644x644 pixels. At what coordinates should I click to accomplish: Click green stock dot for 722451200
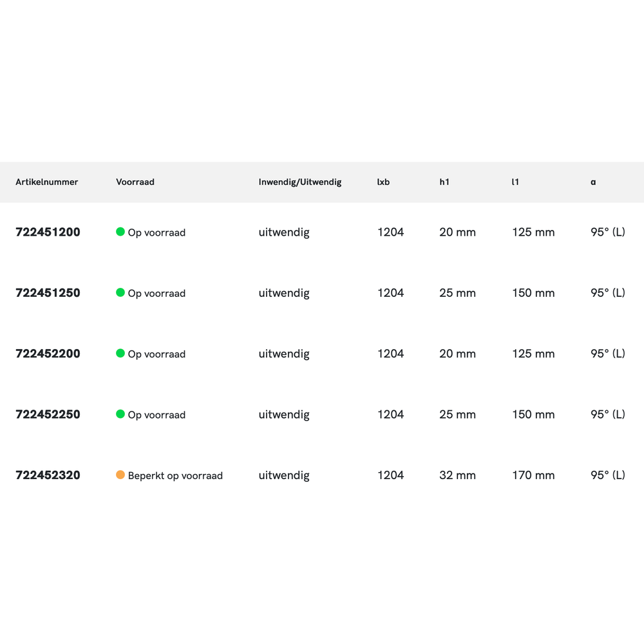click(x=120, y=232)
